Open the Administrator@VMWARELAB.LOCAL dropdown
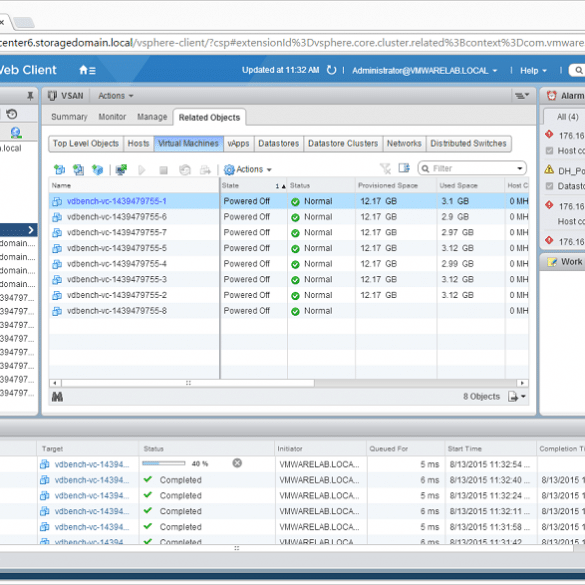This screenshot has height=585, width=585. (425, 71)
